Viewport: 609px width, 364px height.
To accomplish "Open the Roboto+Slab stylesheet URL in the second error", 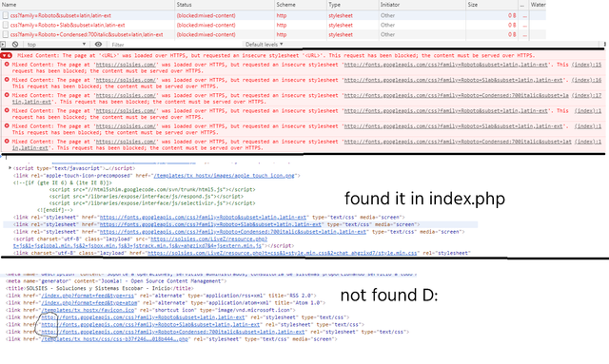I will pyautogui.click(x=453, y=80).
